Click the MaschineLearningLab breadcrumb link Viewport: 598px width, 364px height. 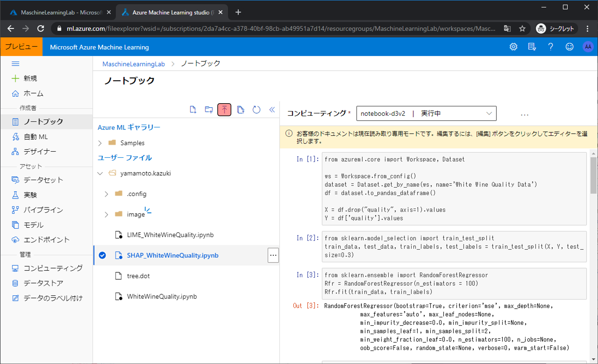pos(133,64)
